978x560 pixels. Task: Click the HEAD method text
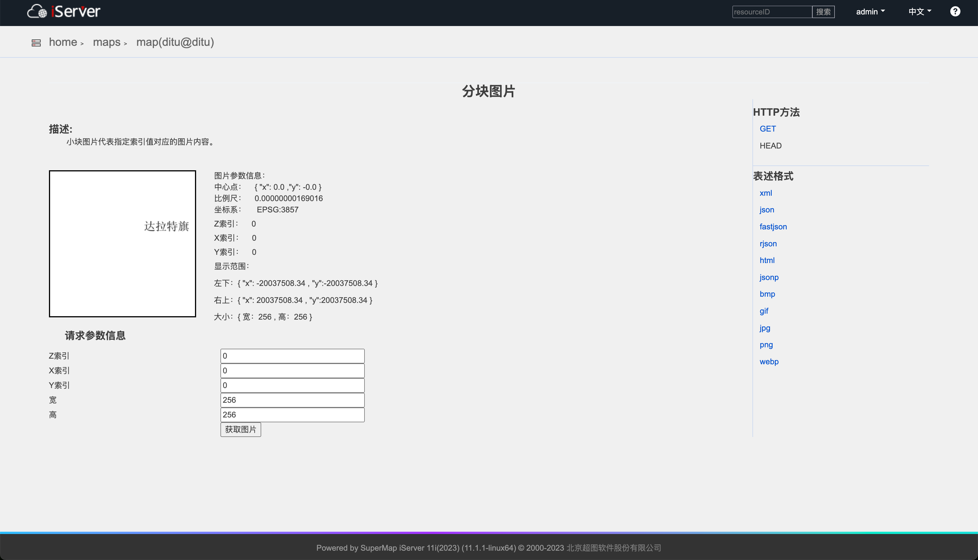pyautogui.click(x=770, y=146)
